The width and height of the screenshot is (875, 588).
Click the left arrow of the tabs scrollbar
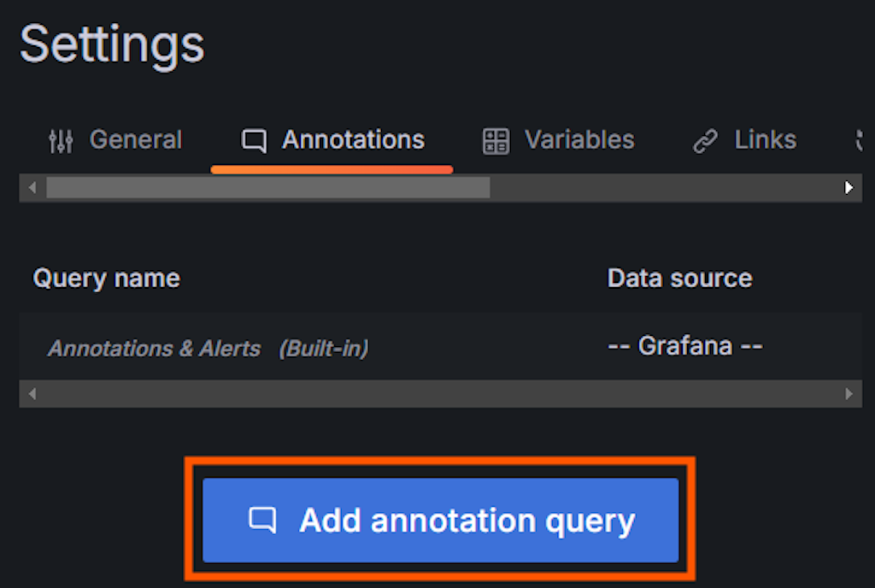tap(32, 188)
